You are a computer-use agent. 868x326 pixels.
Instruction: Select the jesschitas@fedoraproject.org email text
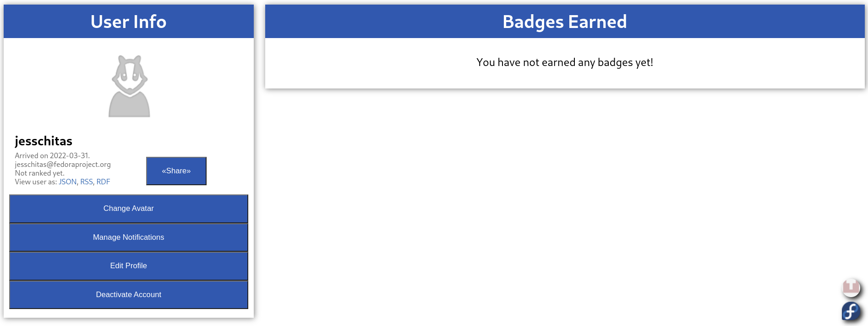tap(63, 165)
